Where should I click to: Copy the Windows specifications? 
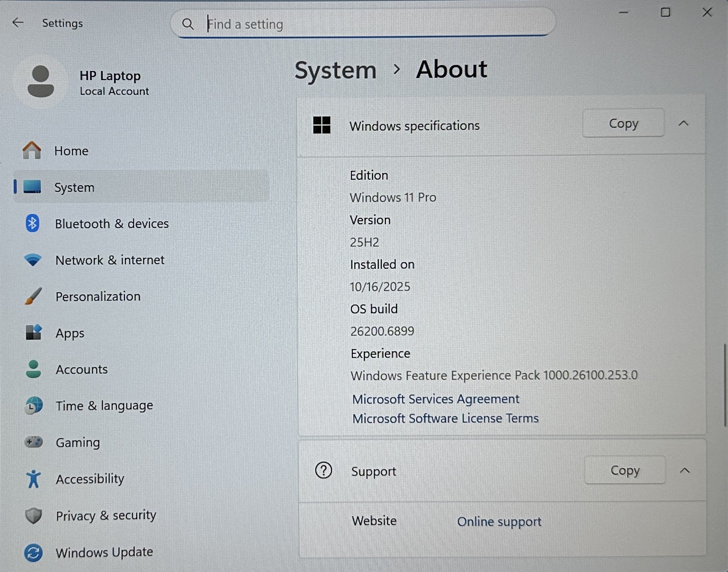tap(623, 123)
